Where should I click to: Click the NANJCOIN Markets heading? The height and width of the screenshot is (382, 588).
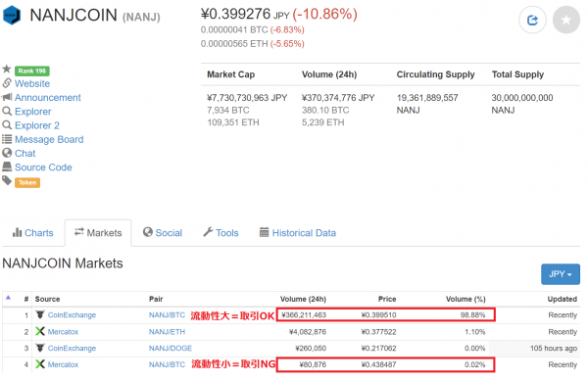pos(63,263)
